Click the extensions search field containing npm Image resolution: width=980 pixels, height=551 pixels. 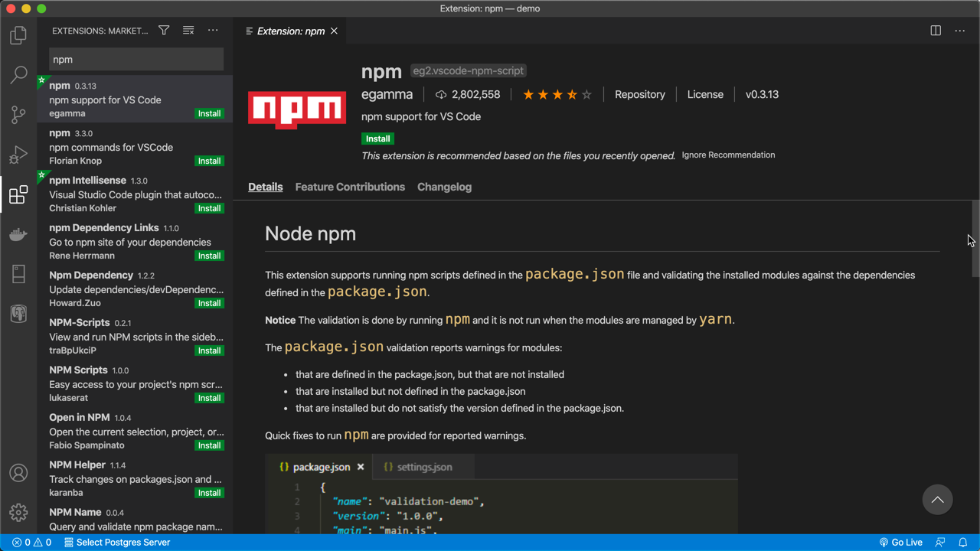[136, 59]
